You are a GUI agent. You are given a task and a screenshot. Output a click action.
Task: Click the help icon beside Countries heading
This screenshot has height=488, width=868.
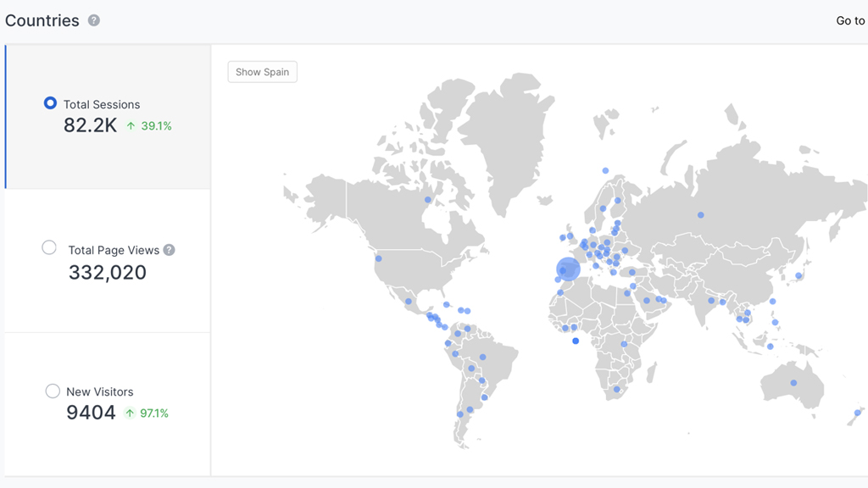(x=94, y=20)
